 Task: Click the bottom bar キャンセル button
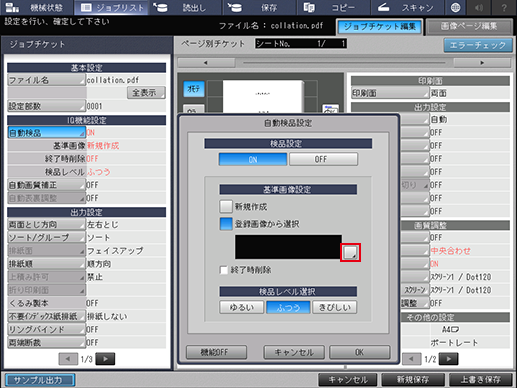[348, 380]
